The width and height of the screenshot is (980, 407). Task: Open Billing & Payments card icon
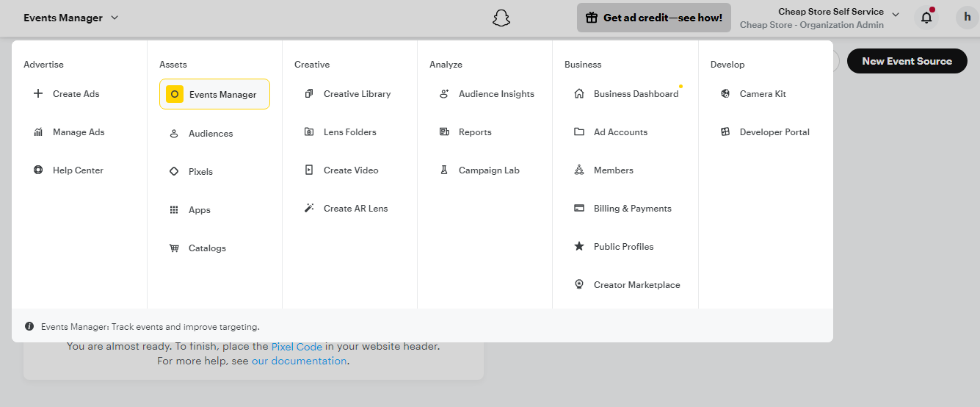coord(579,209)
